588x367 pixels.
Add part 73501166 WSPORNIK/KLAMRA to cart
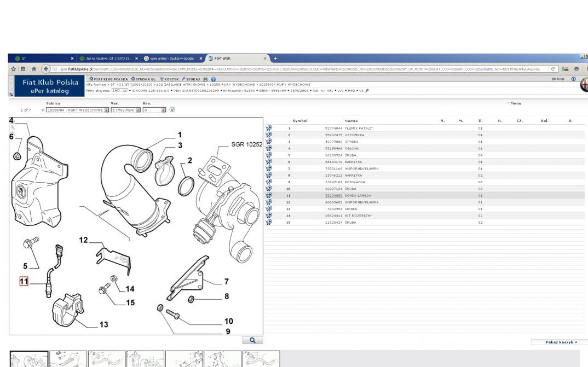pyautogui.click(x=269, y=168)
